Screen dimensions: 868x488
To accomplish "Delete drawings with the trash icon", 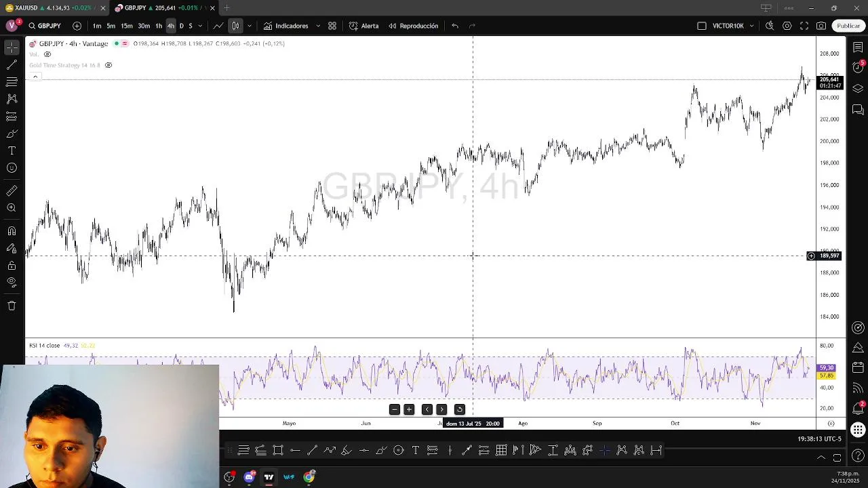I will 12,306.
